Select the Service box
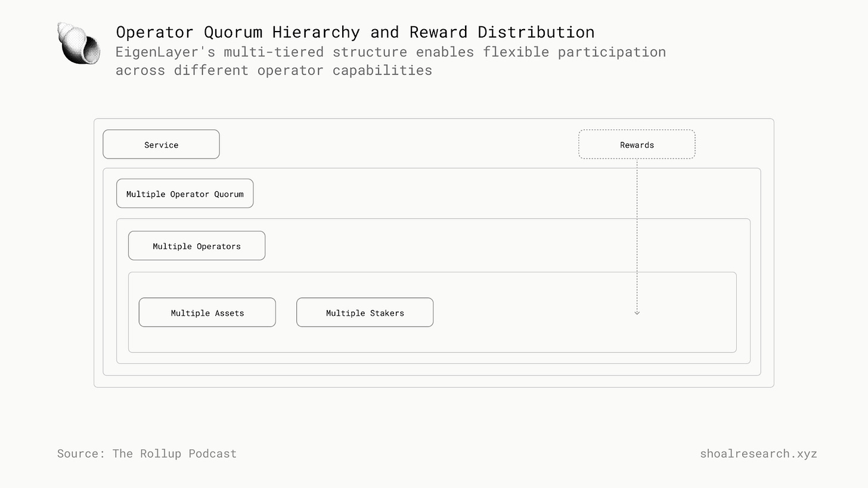The image size is (868, 488). (161, 144)
